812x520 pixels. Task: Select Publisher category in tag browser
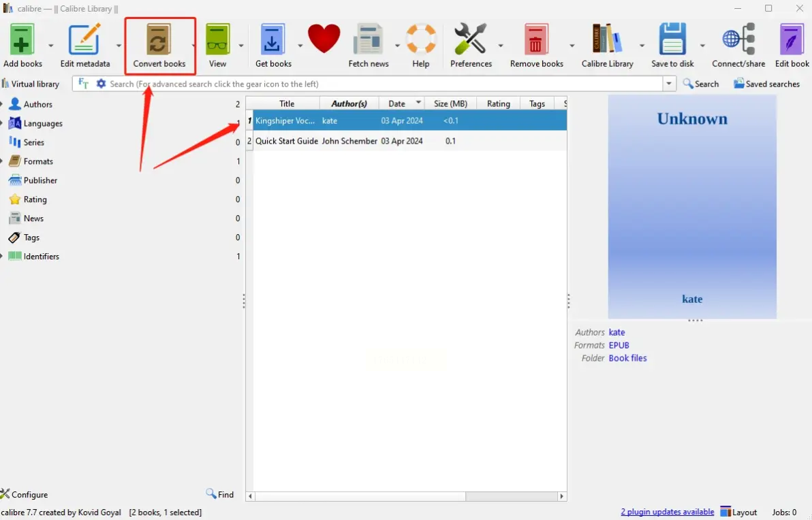point(40,180)
